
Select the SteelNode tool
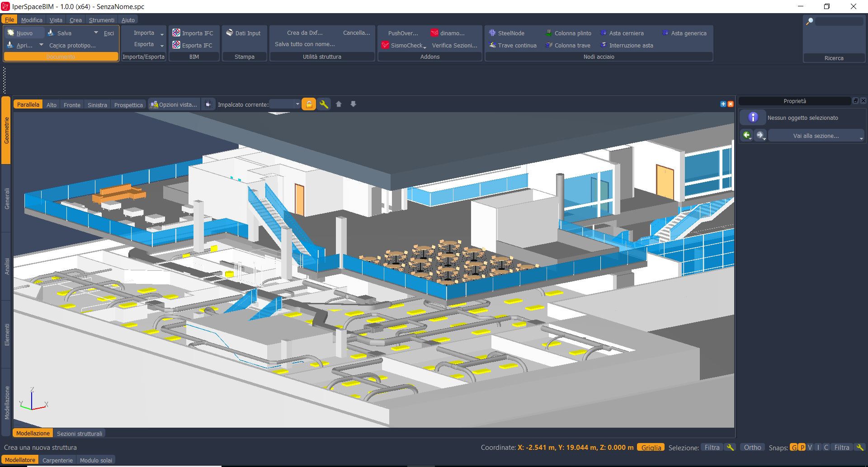(x=507, y=33)
